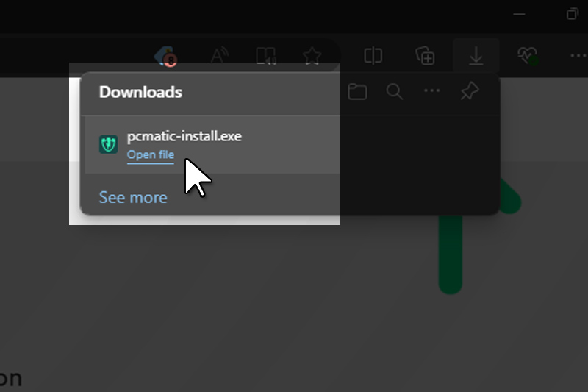Restore down the browser window
Viewport: 588px width, 392px height.
tap(572, 14)
